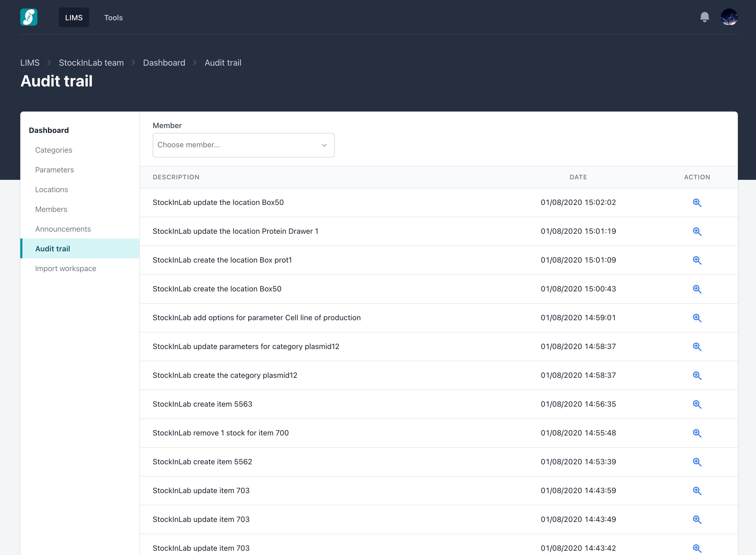Click the date 01/08/2020 15:00:43
The width and height of the screenshot is (756, 555).
[x=578, y=289]
